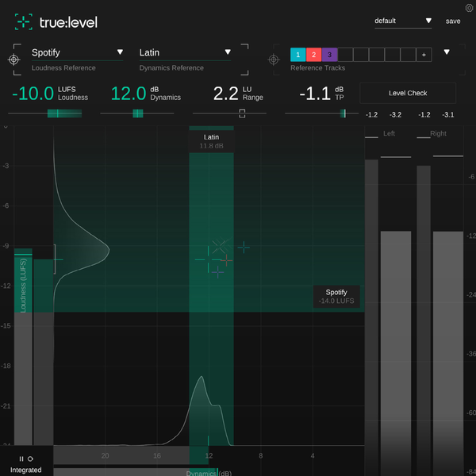The height and width of the screenshot is (476, 476).
Task: Reset the integrated measurement
Action: pos(30,459)
